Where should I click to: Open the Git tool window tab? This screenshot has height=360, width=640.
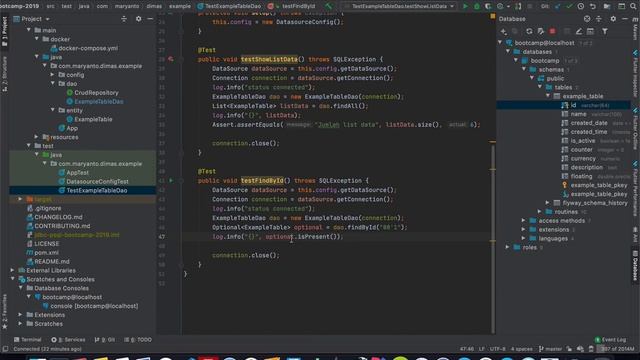[104, 340]
